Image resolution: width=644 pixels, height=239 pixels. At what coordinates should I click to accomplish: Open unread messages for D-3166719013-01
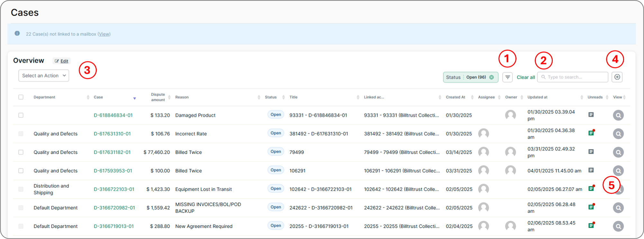(591, 225)
